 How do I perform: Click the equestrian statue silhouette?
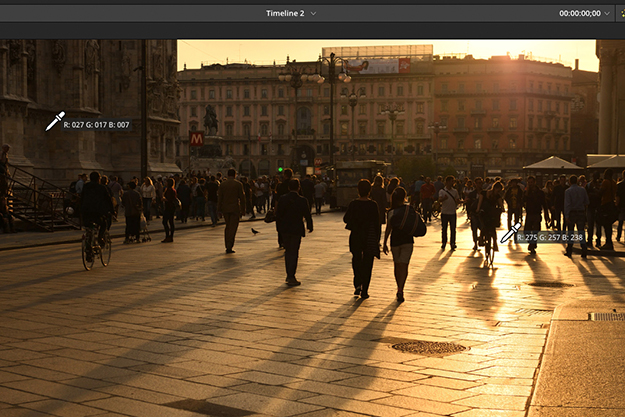pyautogui.click(x=210, y=120)
